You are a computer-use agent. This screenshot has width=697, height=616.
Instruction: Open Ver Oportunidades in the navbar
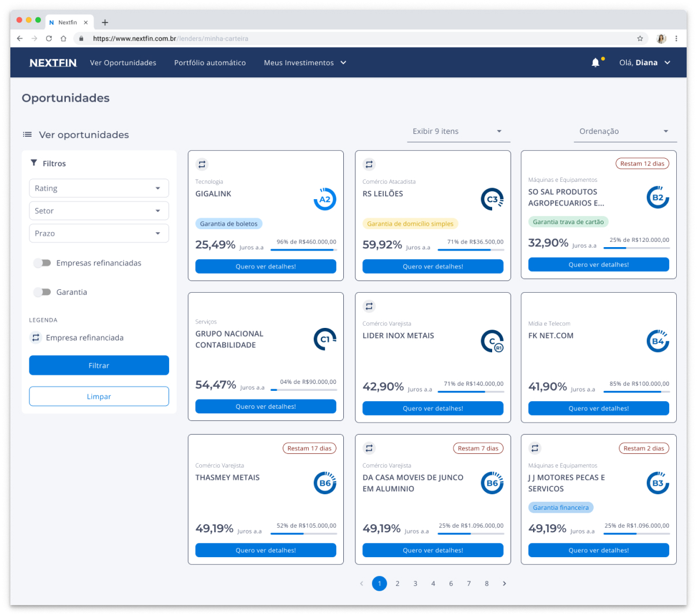pos(123,62)
